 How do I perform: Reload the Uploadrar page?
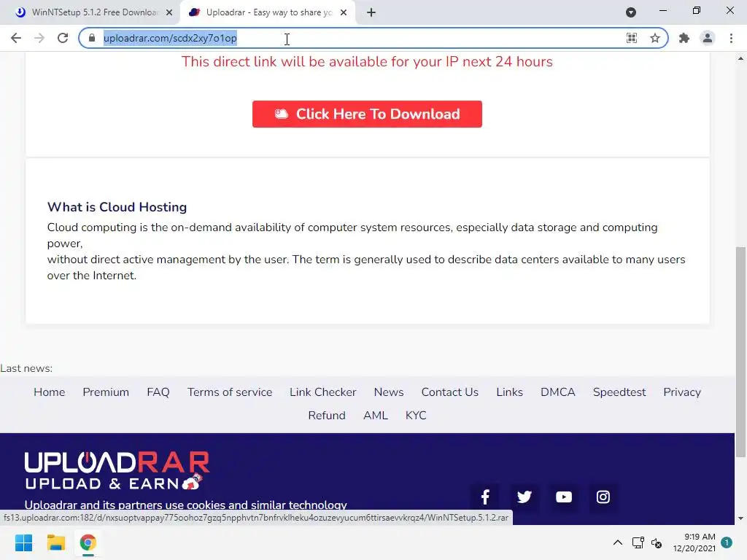click(x=63, y=38)
